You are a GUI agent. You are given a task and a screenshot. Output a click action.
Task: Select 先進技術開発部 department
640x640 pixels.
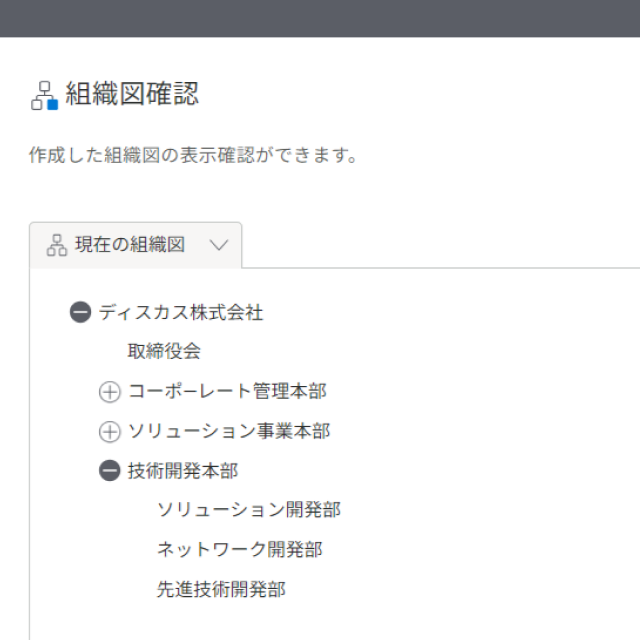(221, 589)
